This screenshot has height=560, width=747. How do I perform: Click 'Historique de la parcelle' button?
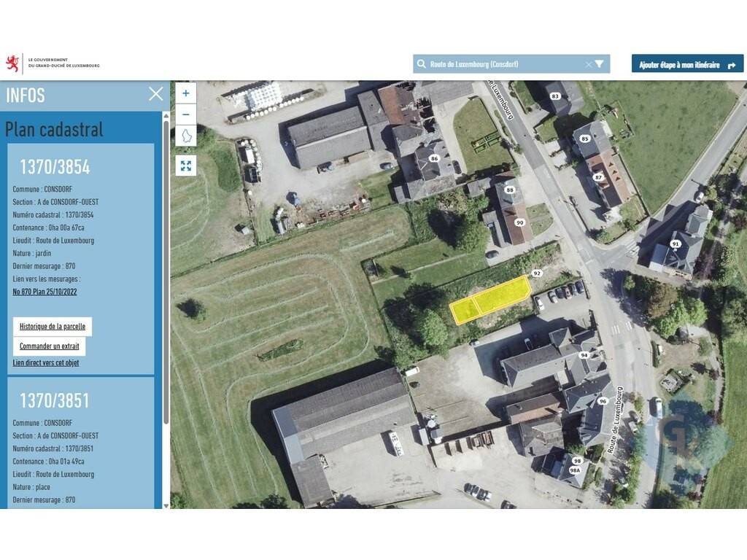tap(53, 326)
